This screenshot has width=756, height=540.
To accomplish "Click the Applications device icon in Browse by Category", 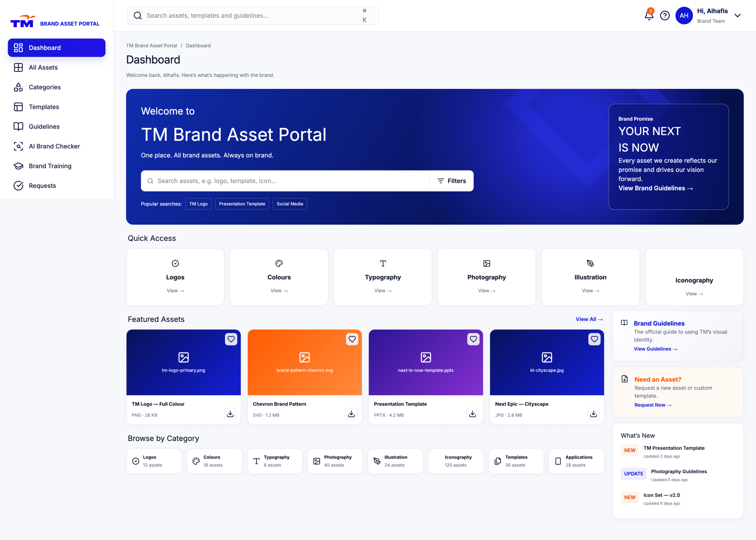I will (x=558, y=461).
